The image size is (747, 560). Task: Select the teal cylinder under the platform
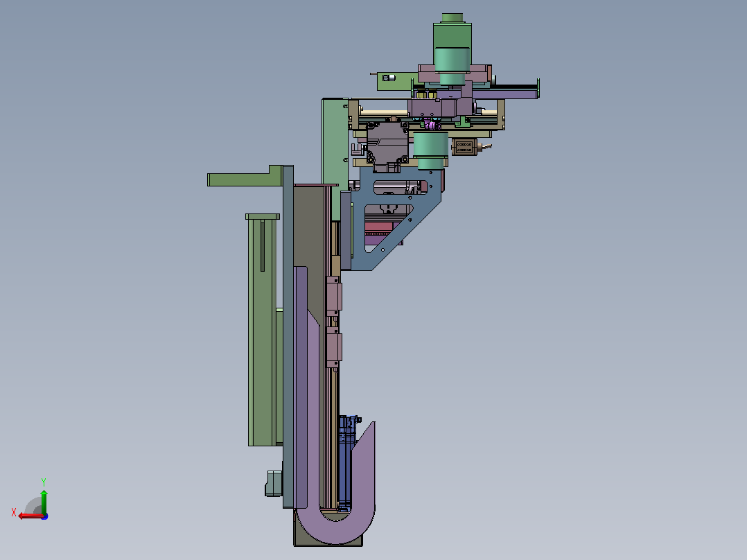click(430, 150)
